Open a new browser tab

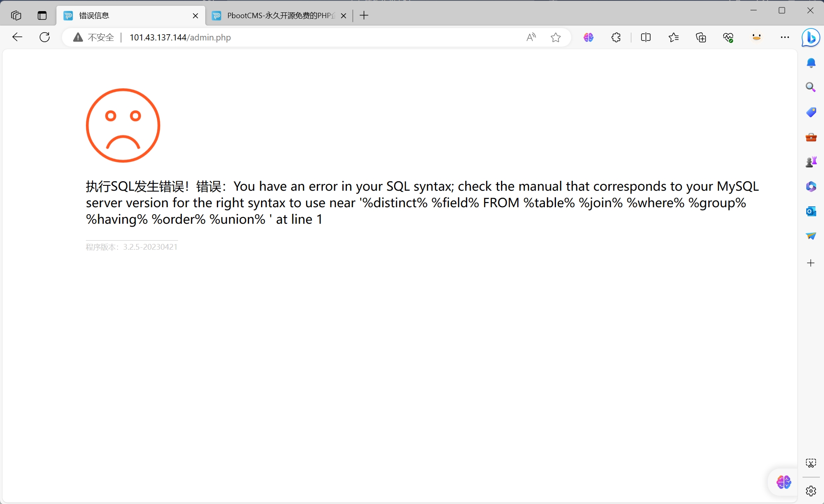(x=364, y=16)
